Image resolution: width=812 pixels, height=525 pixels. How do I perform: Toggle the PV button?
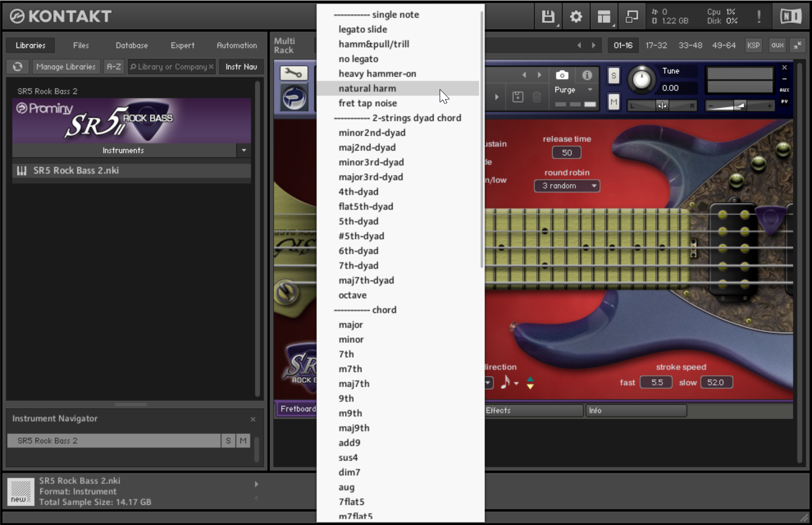pyautogui.click(x=784, y=102)
